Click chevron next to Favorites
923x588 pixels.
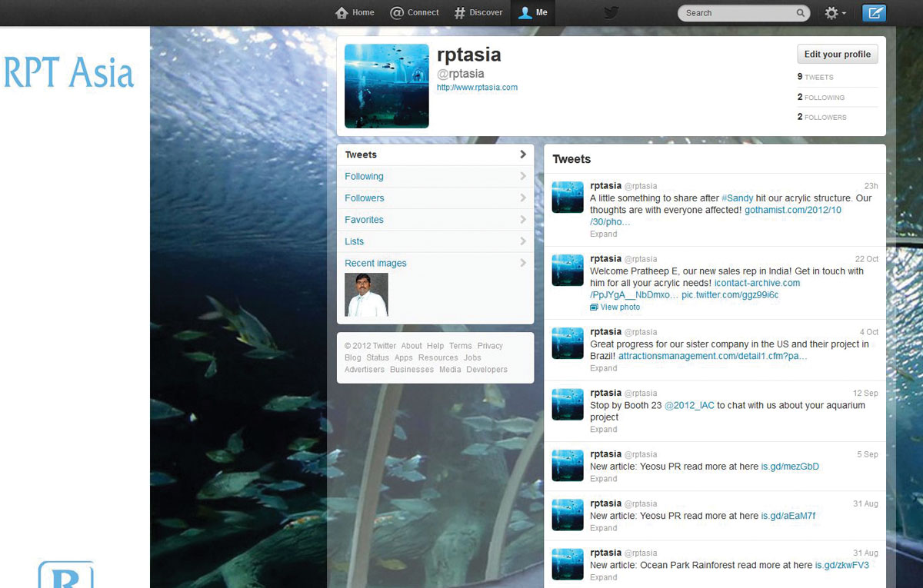[x=523, y=219]
